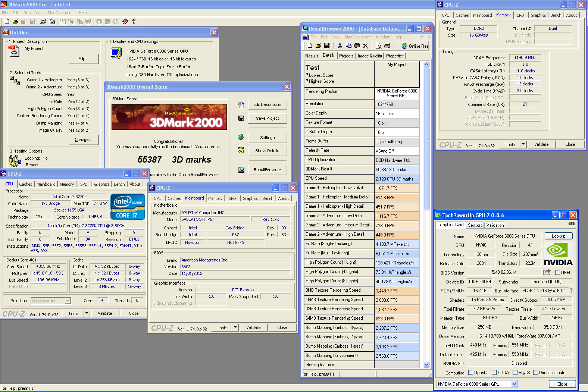
Task: Click yellow question mark icon in 3DMark toolbar
Action: point(134,21)
